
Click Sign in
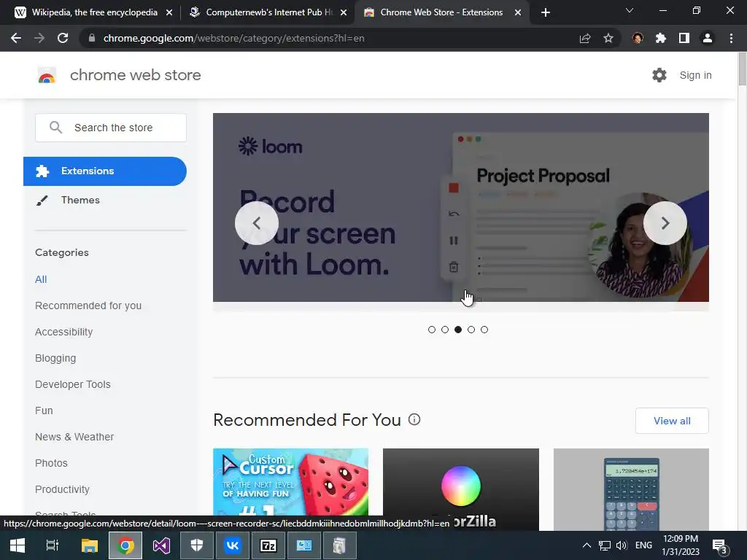coord(695,75)
